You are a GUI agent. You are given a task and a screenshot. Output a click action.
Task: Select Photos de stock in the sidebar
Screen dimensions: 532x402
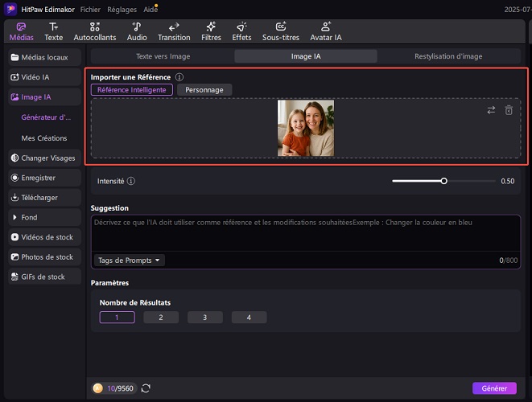click(x=44, y=257)
